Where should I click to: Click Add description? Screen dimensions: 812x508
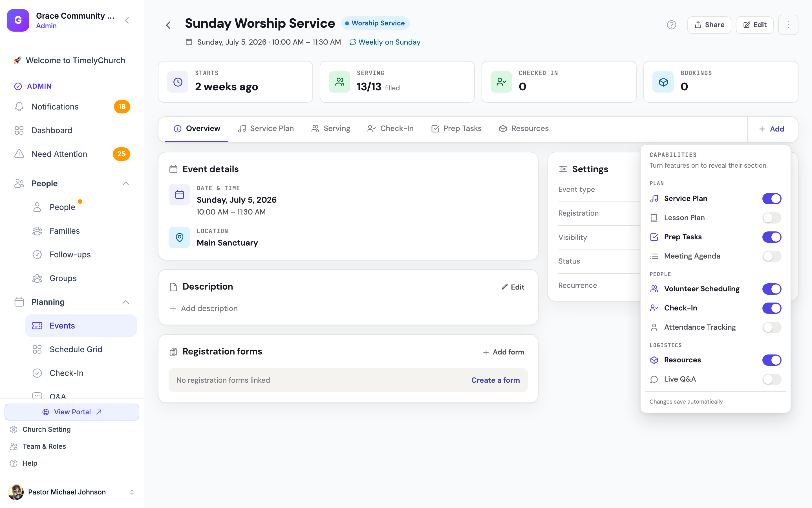tap(204, 308)
